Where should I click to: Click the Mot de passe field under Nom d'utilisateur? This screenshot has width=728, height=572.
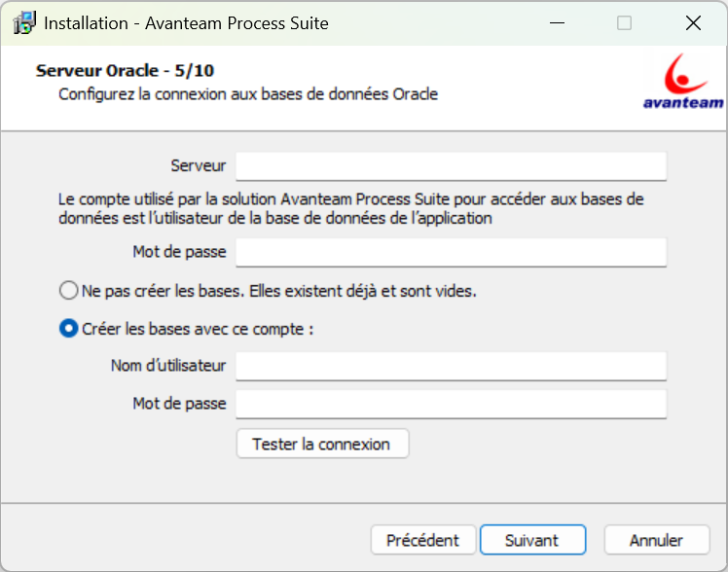[x=451, y=404]
